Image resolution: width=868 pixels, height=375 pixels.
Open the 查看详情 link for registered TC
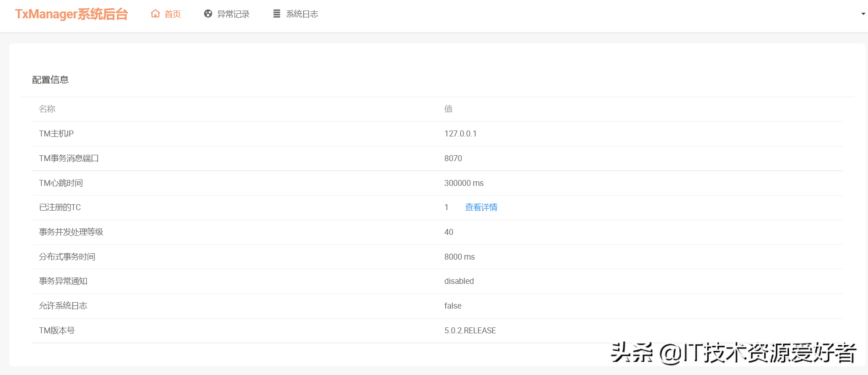481,207
